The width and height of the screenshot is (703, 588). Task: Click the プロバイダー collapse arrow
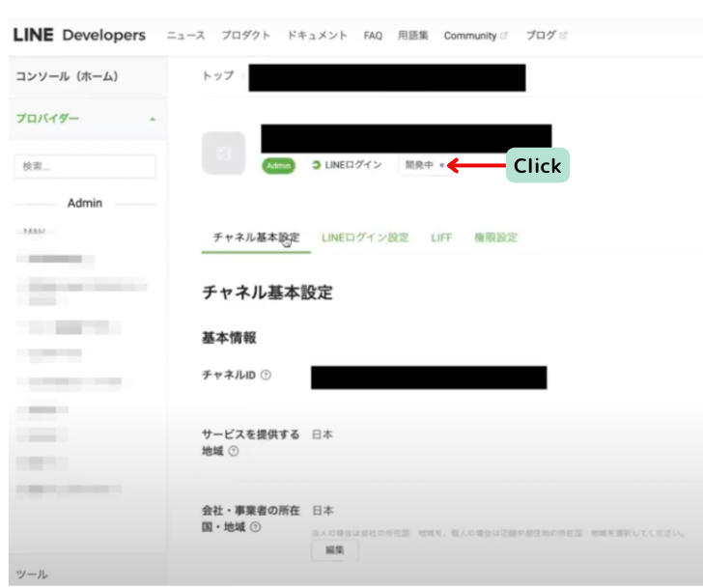point(153,119)
